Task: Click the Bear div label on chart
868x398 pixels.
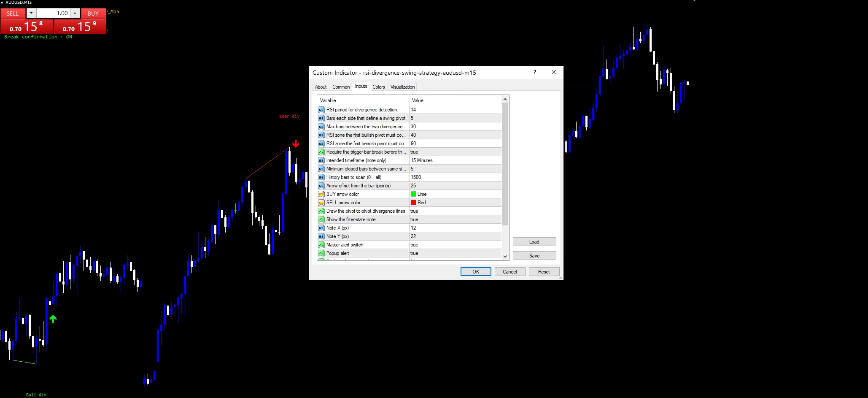Action: point(289,116)
